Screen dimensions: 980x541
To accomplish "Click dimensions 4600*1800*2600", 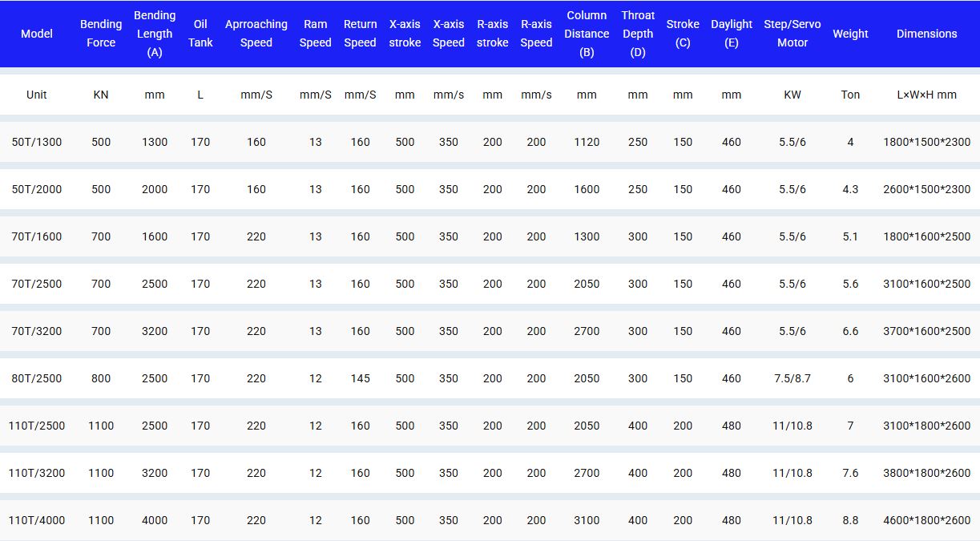I will [927, 520].
